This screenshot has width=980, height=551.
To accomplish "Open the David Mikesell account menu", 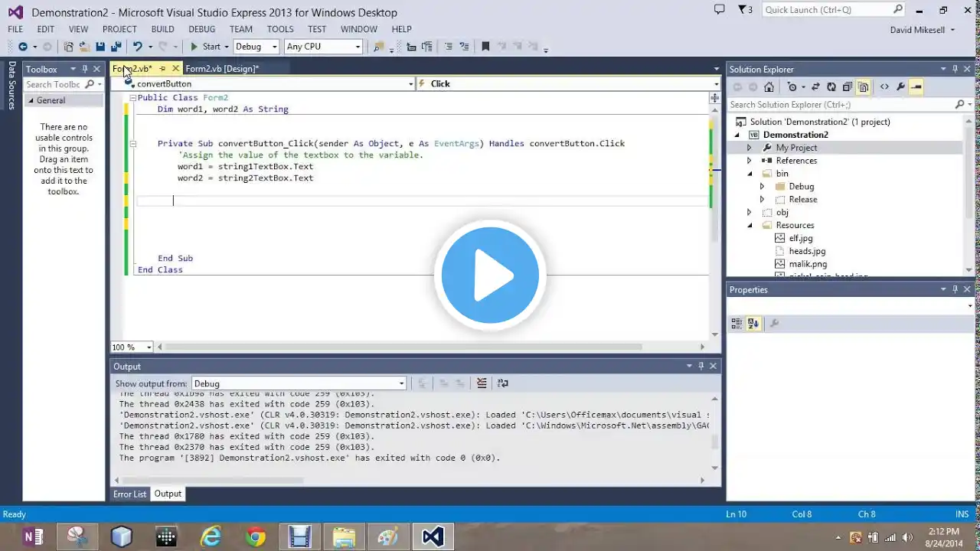I will tap(923, 30).
